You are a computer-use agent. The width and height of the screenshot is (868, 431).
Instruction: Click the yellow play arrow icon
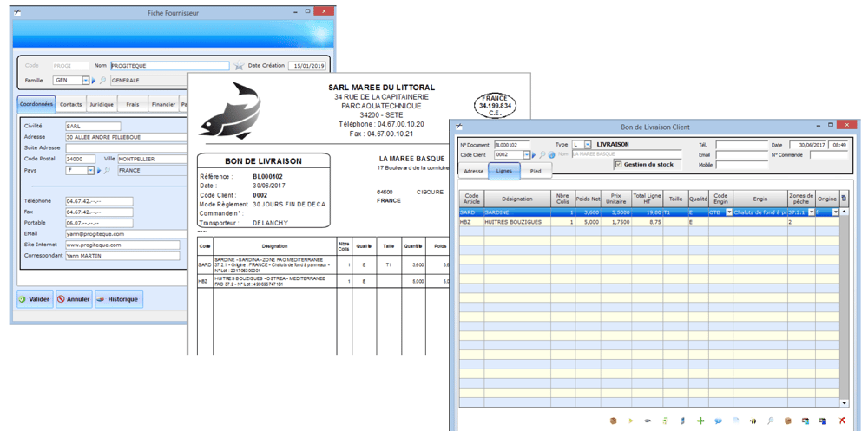(630, 421)
